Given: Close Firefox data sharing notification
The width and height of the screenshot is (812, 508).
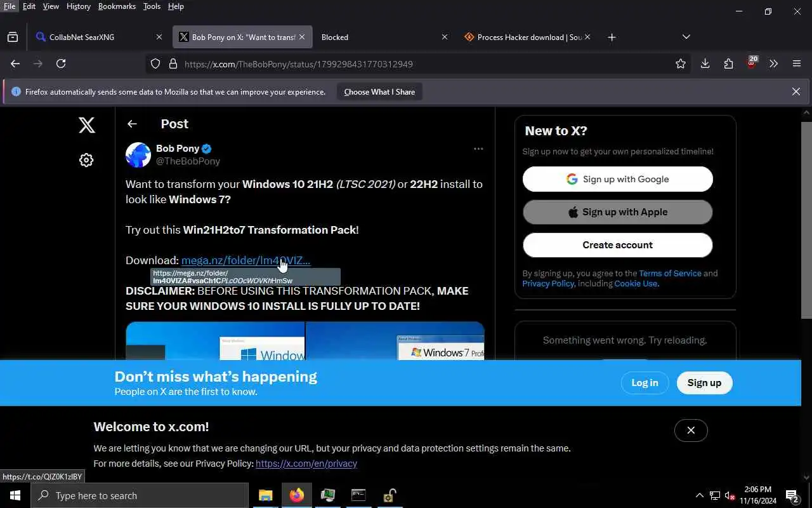Looking at the screenshot, I should (796, 91).
